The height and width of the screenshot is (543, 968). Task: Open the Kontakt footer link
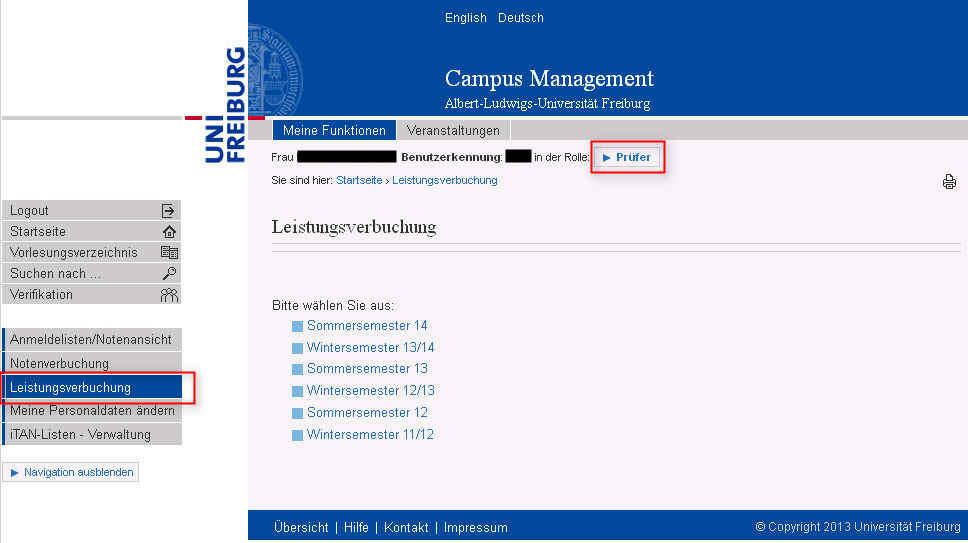coord(406,528)
